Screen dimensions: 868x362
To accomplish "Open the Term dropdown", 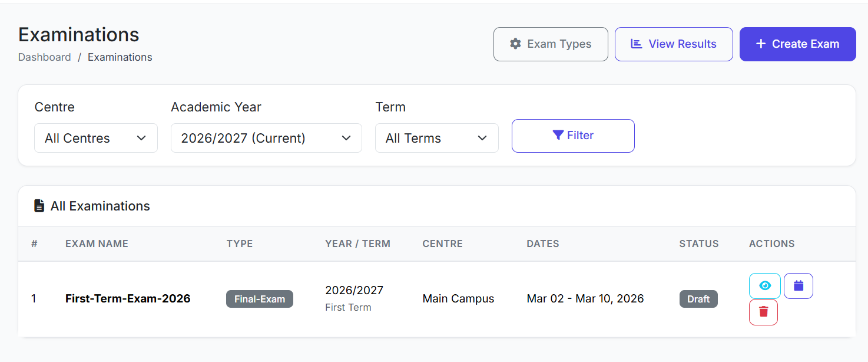I will (x=436, y=138).
